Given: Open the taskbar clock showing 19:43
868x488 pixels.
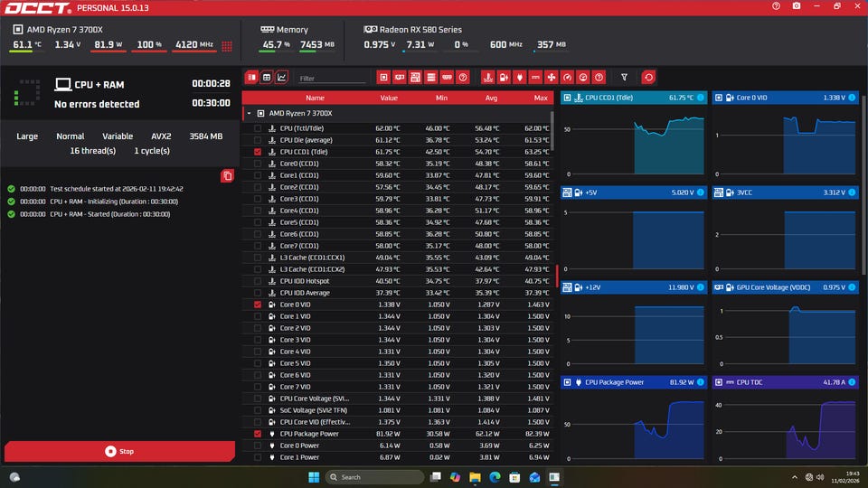Looking at the screenshot, I should pos(844,477).
